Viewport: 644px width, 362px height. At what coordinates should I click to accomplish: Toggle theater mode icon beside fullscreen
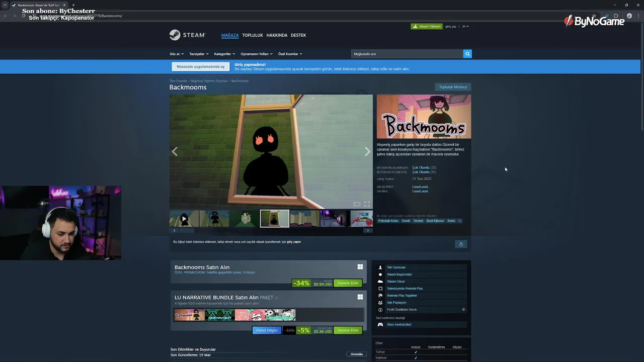357,204
